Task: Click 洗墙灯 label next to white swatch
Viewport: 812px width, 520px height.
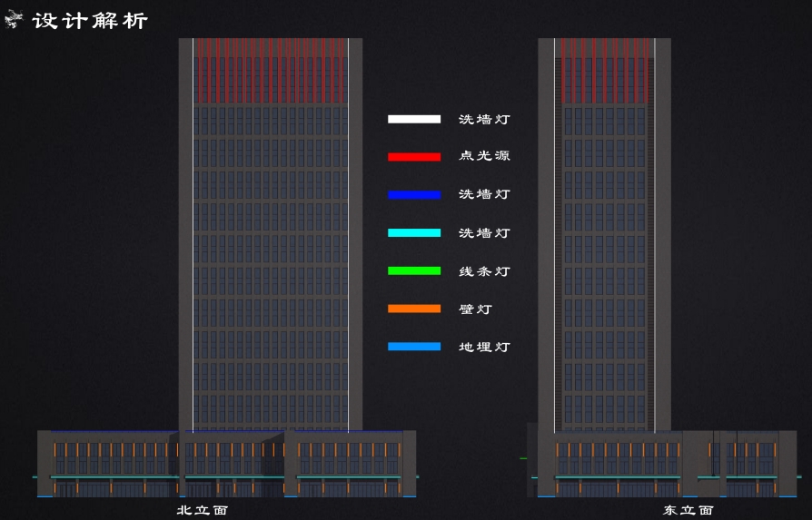Action: [x=484, y=119]
